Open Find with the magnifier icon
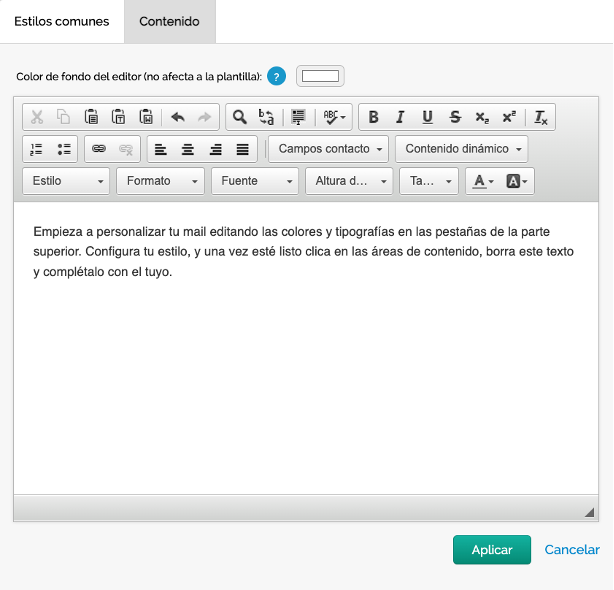This screenshot has height=590, width=614. pyautogui.click(x=240, y=117)
